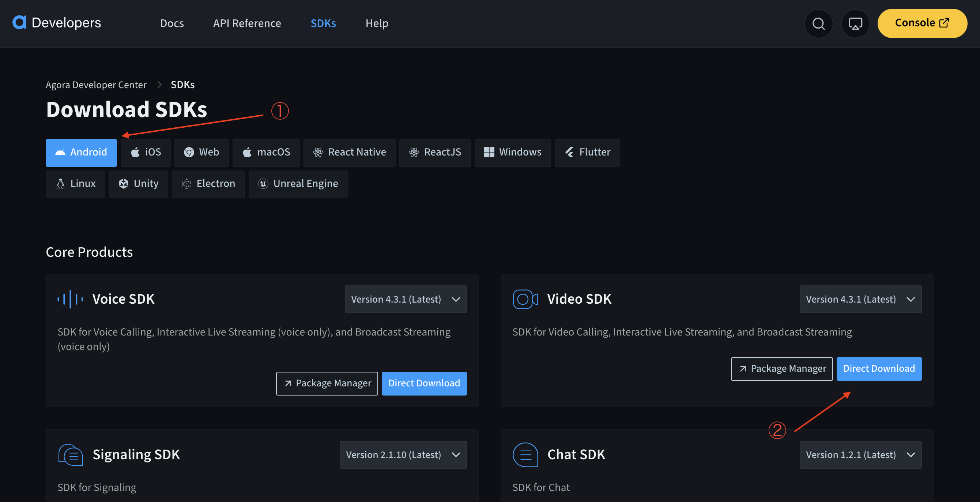980x502 pixels.
Task: Click the Chat SDK card title
Action: pos(576,455)
